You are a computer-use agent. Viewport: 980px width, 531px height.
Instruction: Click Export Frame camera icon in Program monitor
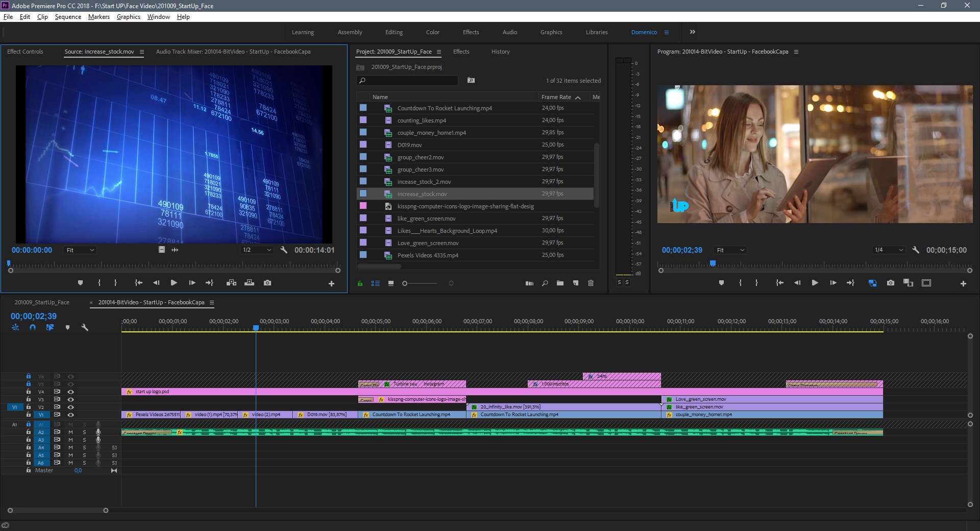click(x=891, y=283)
